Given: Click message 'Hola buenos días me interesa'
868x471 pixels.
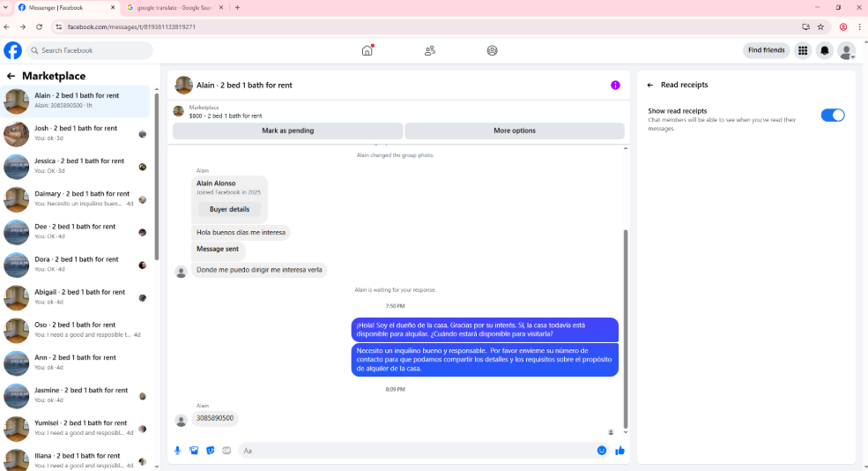Looking at the screenshot, I should (x=241, y=233).
